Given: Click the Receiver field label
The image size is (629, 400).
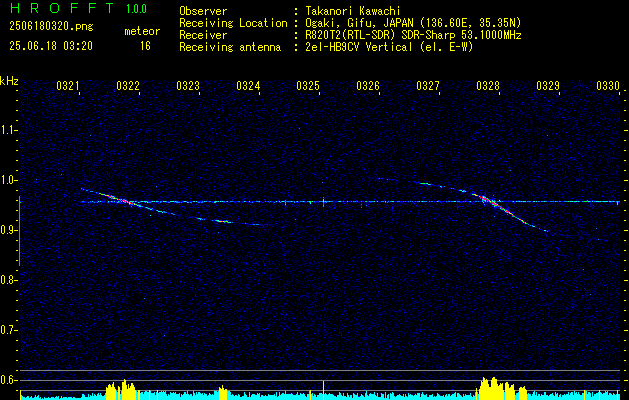Looking at the screenshot, I should pyautogui.click(x=203, y=35).
